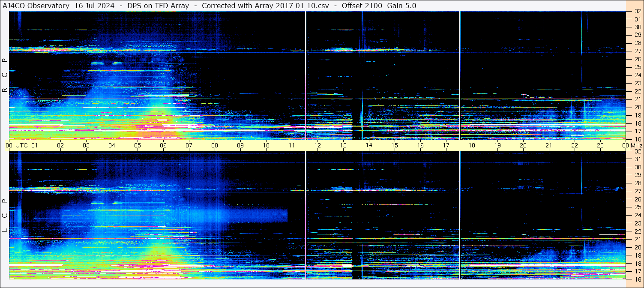644x288 pixels.
Task: Click DPS on TFD Array header text
Action: (x=158, y=6)
